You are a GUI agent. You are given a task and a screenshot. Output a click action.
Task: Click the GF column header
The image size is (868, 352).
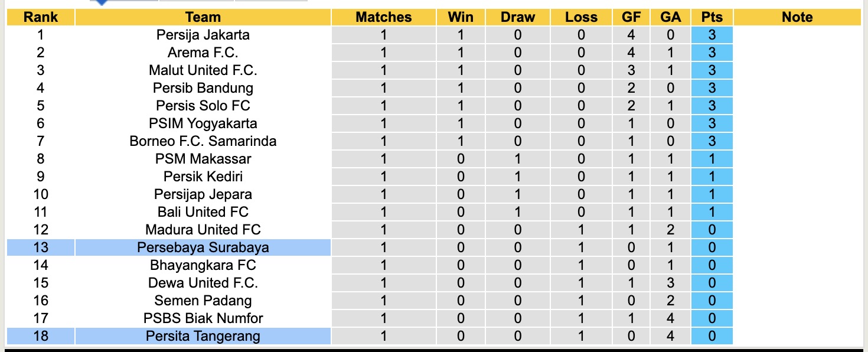coord(631,17)
